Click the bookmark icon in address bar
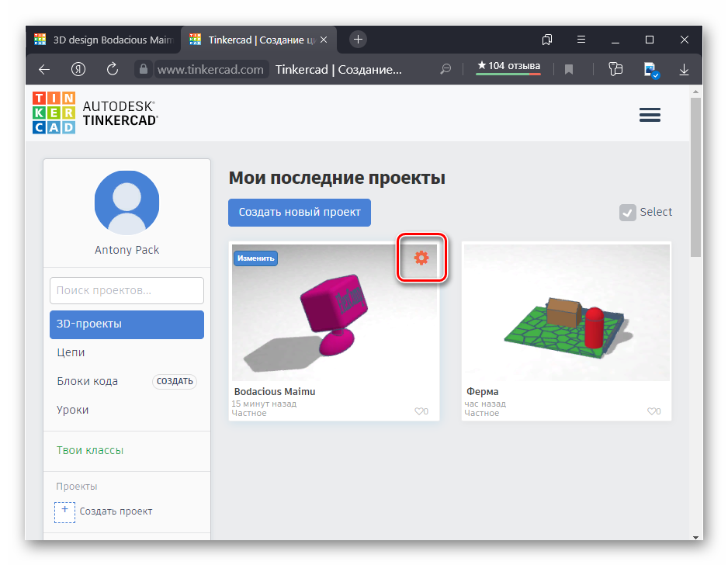This screenshot has width=728, height=565. [x=569, y=69]
